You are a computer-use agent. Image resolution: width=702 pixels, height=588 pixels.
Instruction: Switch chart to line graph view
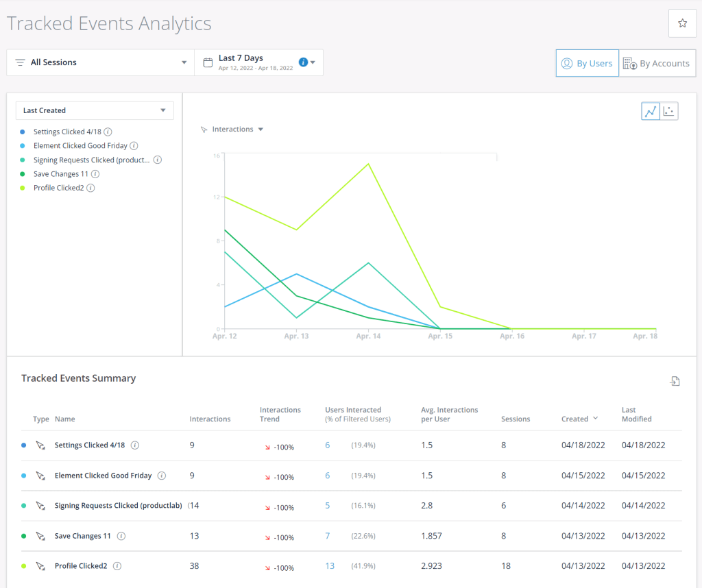click(651, 111)
